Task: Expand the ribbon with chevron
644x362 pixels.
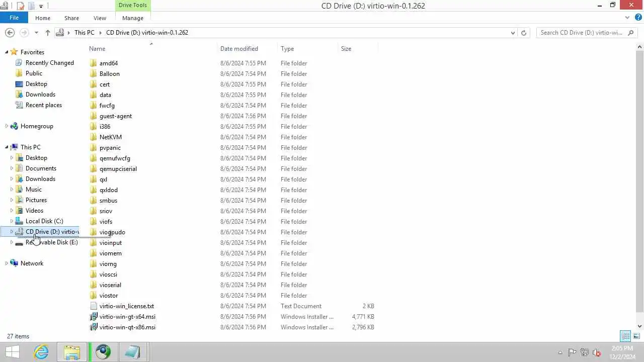Action: pyautogui.click(x=627, y=18)
